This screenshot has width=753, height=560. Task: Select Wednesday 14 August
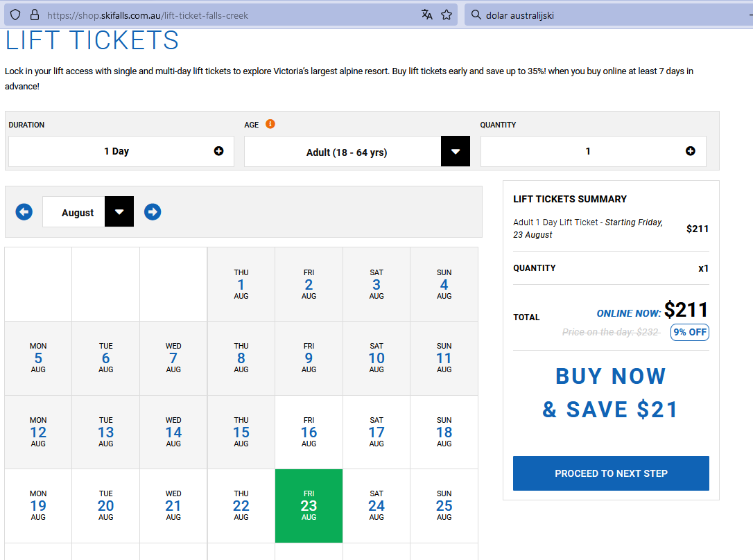(x=173, y=432)
